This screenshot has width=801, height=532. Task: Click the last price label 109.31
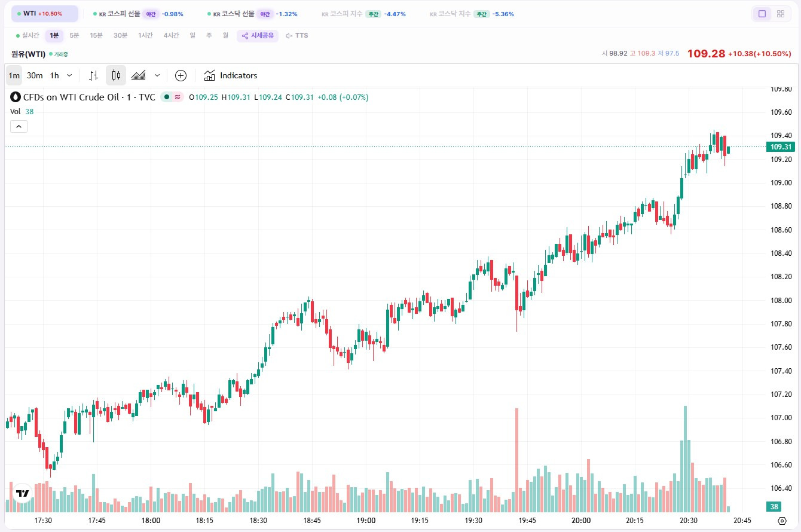tap(780, 146)
